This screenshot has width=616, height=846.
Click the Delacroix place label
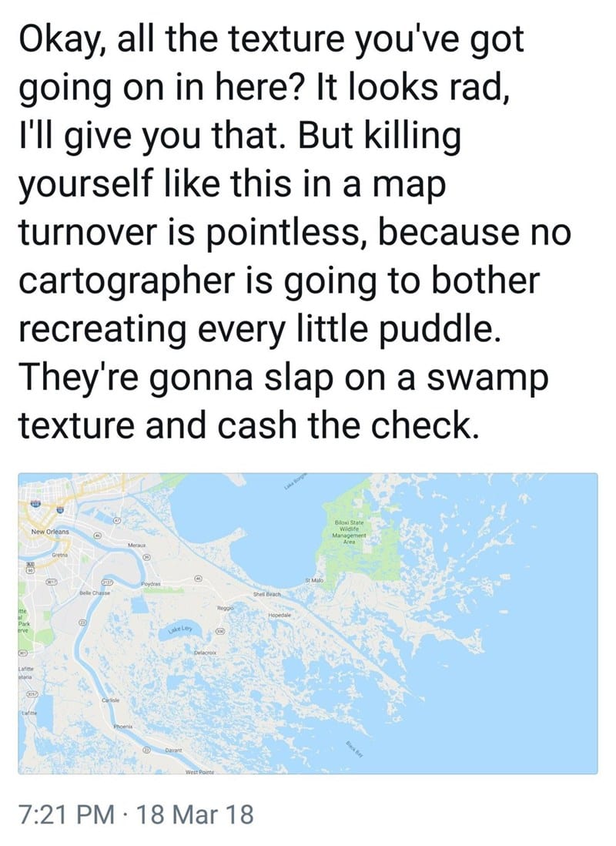205,653
